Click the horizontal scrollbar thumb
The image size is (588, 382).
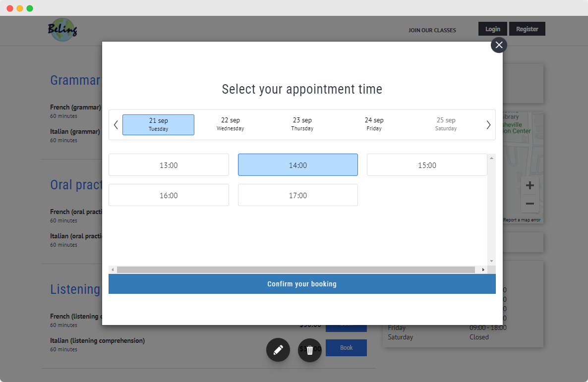[x=296, y=270]
